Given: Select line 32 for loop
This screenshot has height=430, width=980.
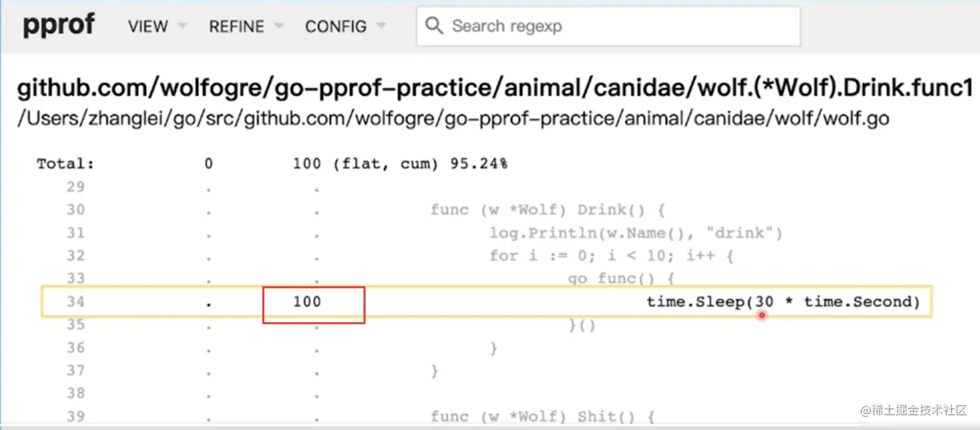Looking at the screenshot, I should click(611, 256).
